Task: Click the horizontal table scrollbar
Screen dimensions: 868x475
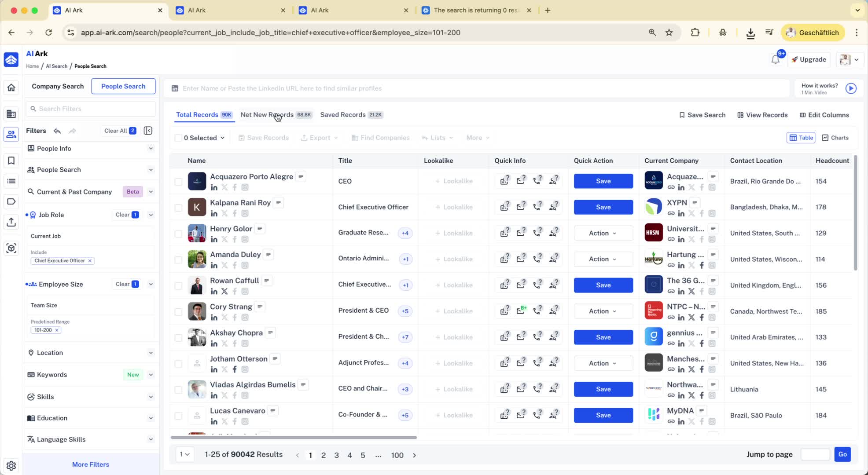Action: (294, 438)
